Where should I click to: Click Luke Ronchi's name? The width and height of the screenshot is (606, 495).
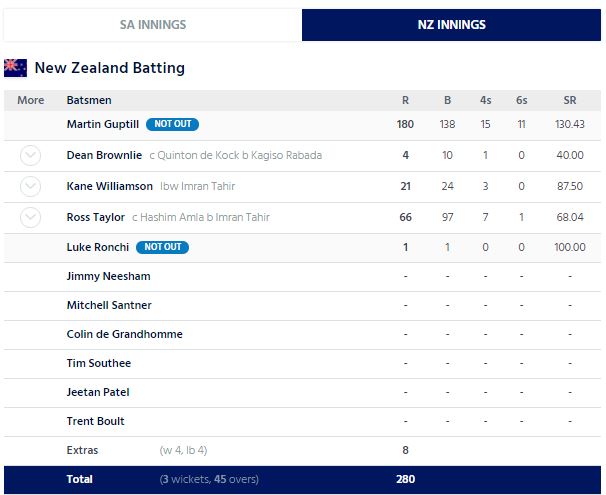[97, 247]
